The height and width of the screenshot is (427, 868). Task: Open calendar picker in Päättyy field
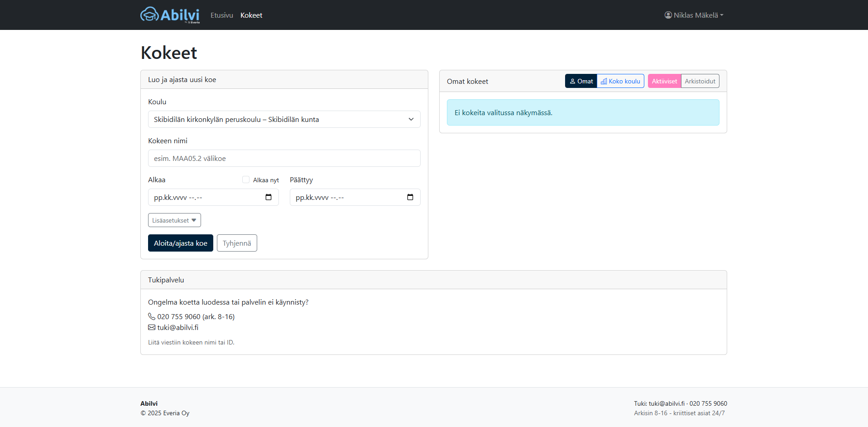pos(410,197)
